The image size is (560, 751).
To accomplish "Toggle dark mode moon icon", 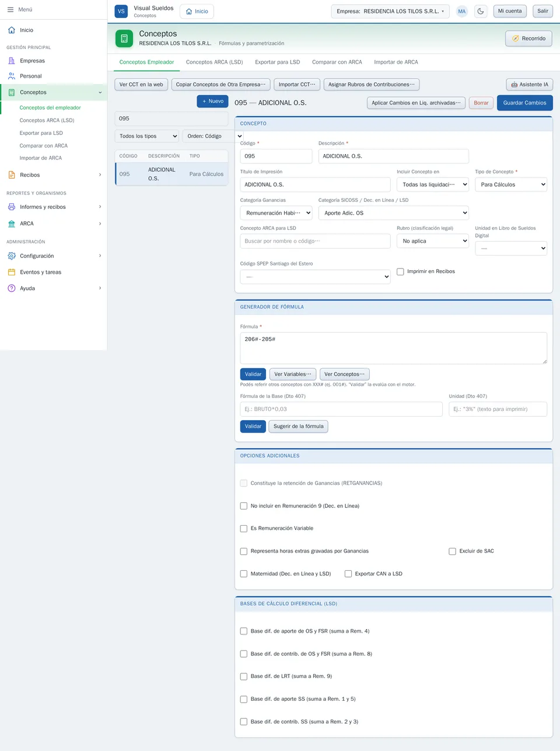I will click(481, 11).
